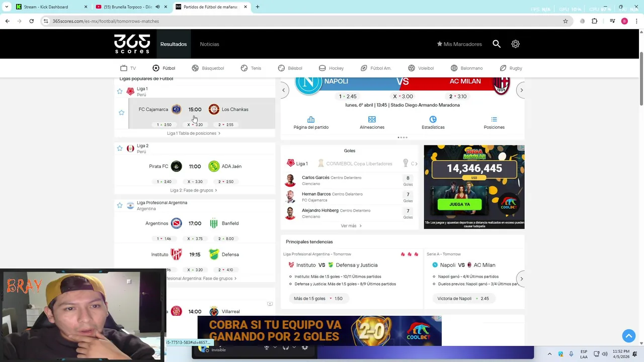Bookmark this page star icon
The image size is (644, 362).
tap(566, 21)
